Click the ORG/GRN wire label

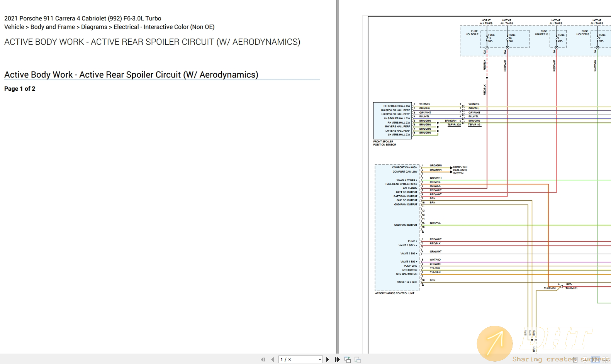(436, 166)
